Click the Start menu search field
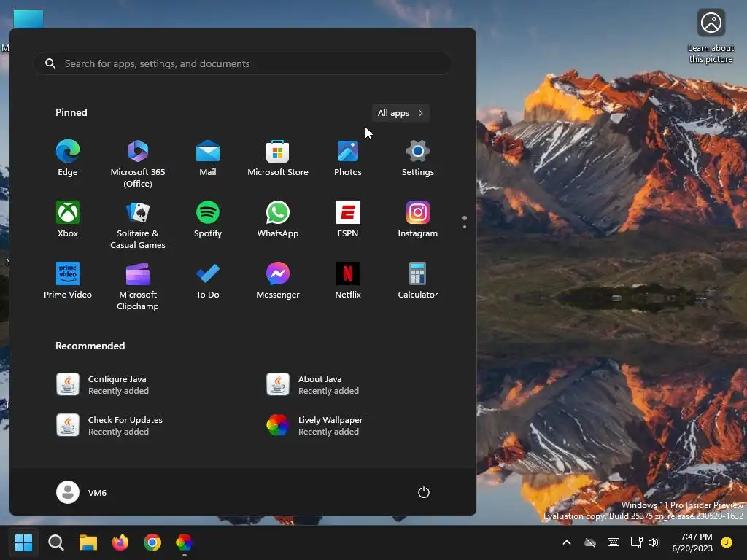 242,63
